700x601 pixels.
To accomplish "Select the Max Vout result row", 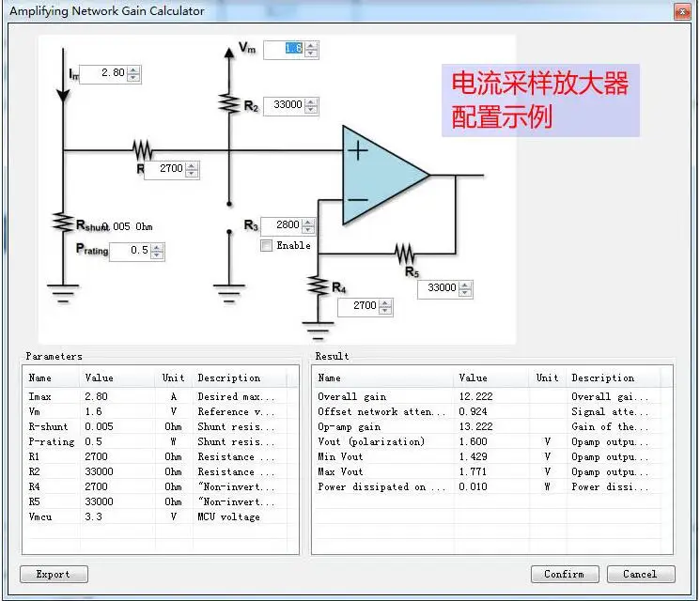I will tap(492, 471).
